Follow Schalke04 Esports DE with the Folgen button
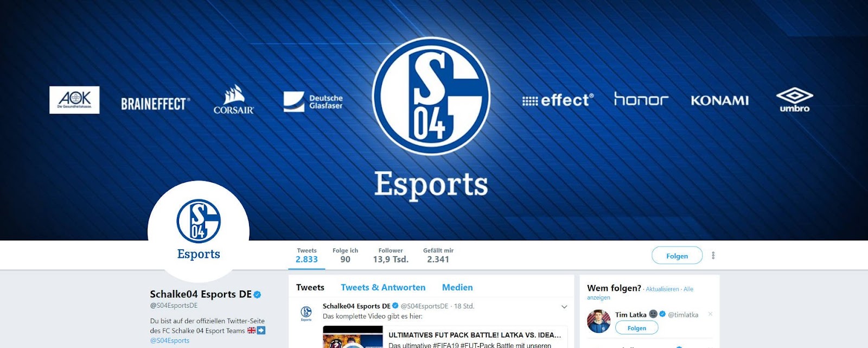 point(677,256)
